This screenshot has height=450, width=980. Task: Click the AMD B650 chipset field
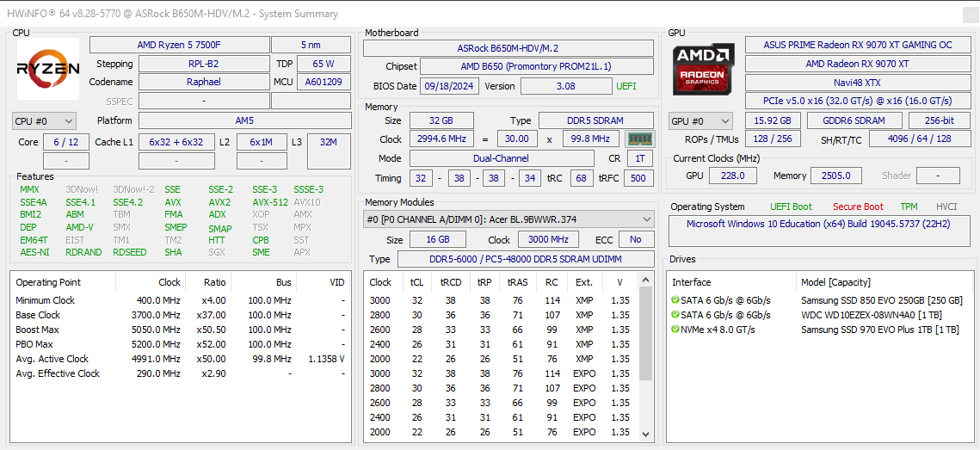(537, 66)
